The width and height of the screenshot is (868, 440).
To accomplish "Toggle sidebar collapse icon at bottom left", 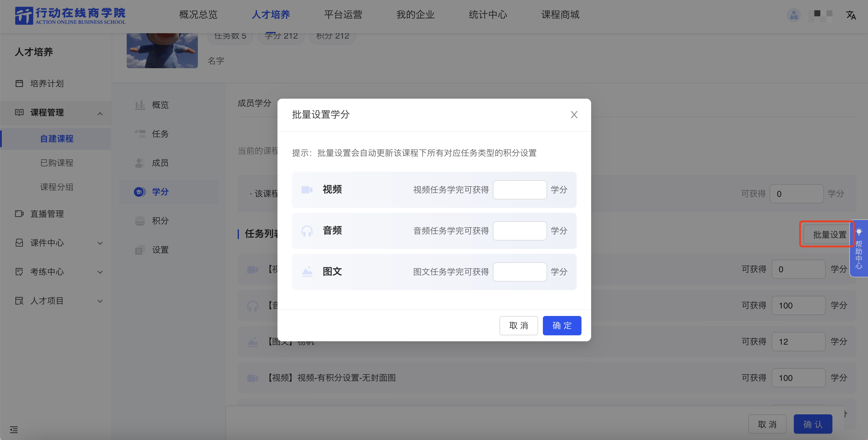I will (x=14, y=429).
